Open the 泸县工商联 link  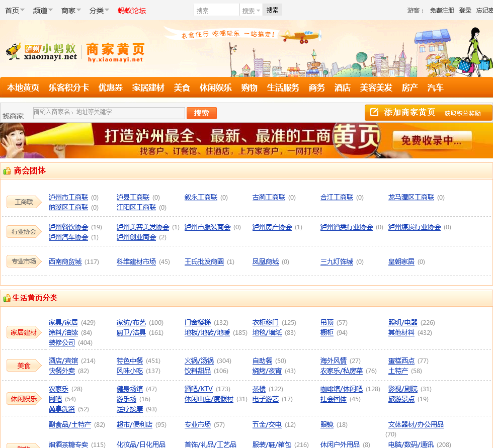click(x=133, y=197)
